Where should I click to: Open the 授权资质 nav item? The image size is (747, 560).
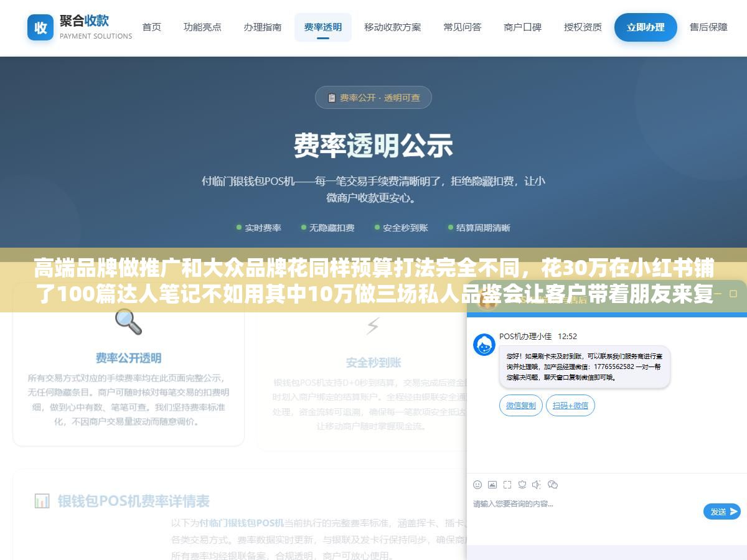[583, 27]
